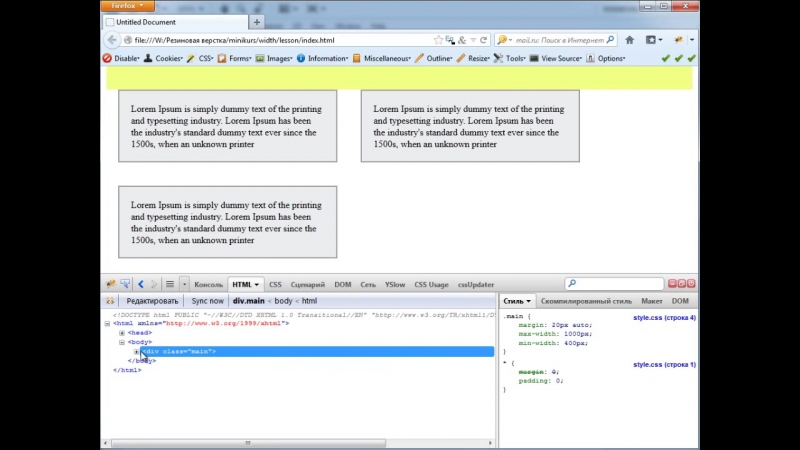This screenshot has width=800, height=450.
Task: Switch to the Макет side tab
Action: [x=652, y=301]
